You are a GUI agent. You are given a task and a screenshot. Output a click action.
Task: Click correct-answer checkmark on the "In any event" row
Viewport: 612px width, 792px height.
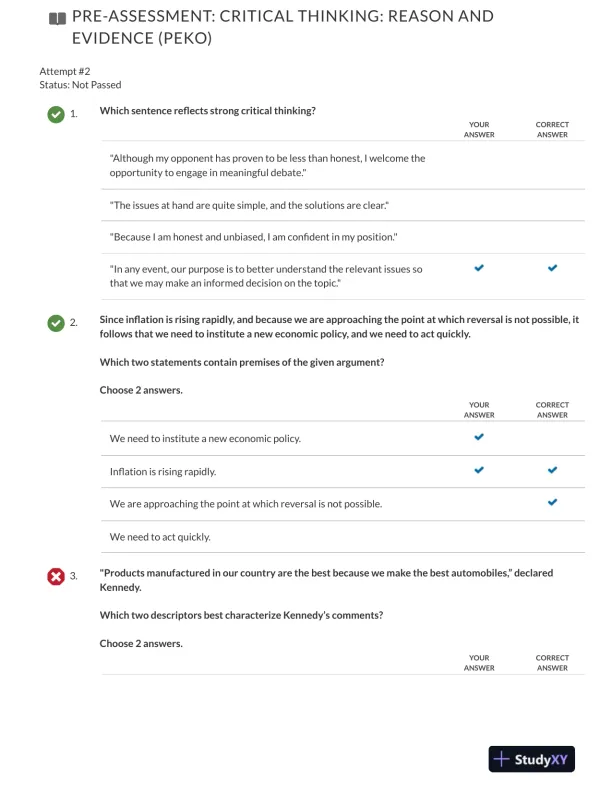(x=552, y=268)
